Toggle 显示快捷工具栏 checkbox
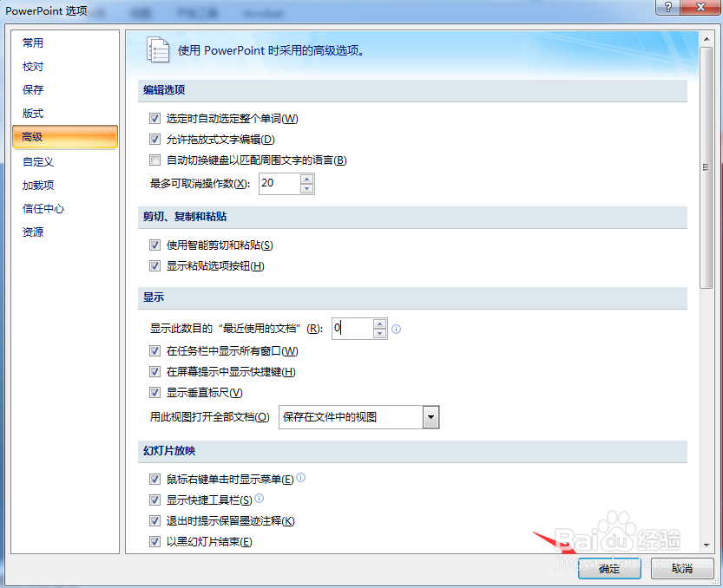The image size is (723, 588). pyautogui.click(x=154, y=500)
